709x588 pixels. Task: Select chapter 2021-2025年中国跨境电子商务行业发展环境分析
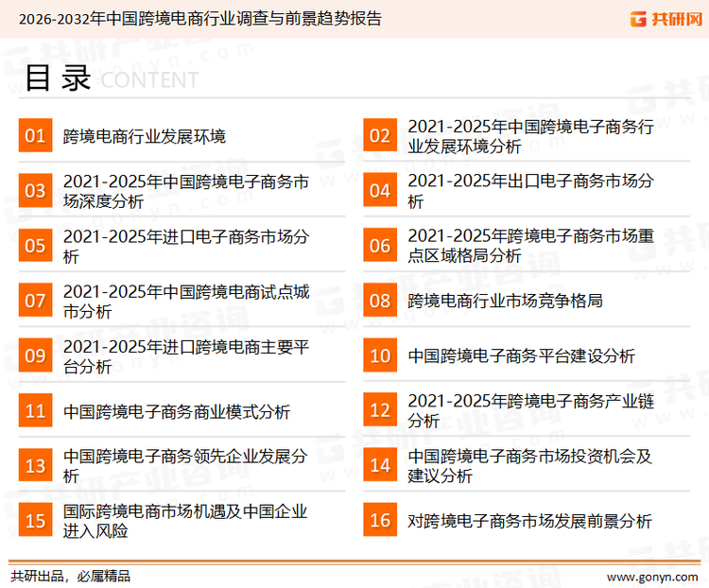coord(531,136)
